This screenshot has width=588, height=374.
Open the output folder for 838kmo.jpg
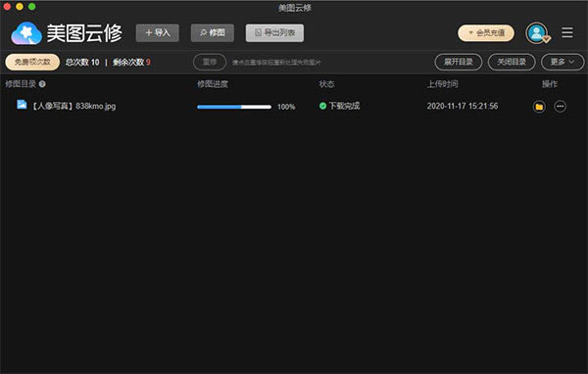coord(539,107)
